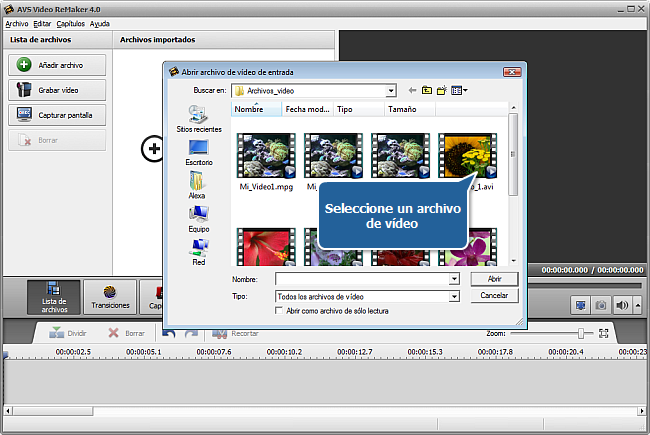
Task: Click the Equipo shortcut icon
Action: click(x=198, y=219)
